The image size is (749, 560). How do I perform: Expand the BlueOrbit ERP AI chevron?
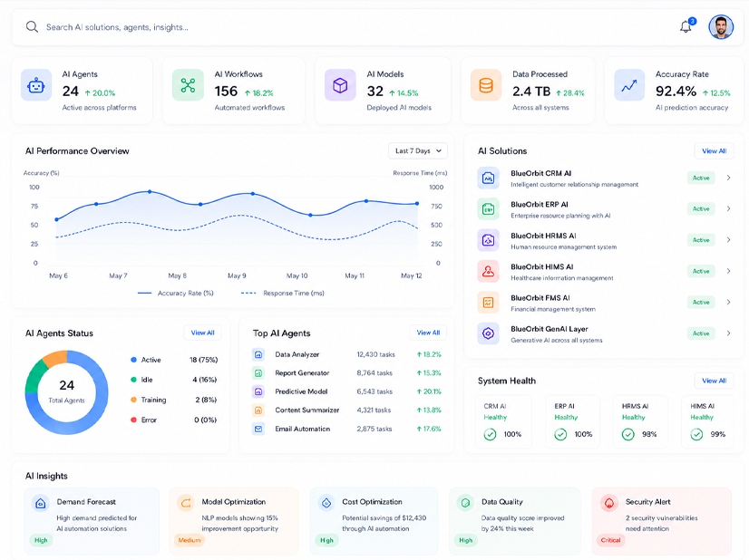[x=728, y=208]
